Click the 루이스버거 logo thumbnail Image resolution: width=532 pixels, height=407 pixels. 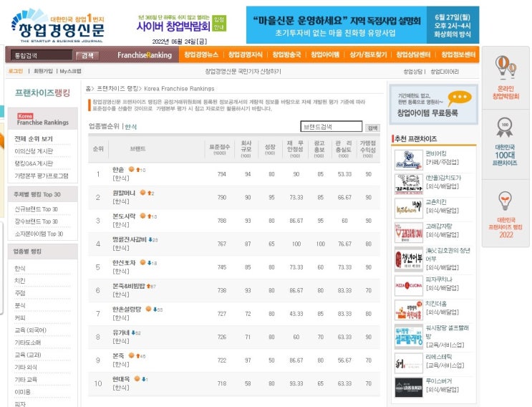[x=409, y=388]
